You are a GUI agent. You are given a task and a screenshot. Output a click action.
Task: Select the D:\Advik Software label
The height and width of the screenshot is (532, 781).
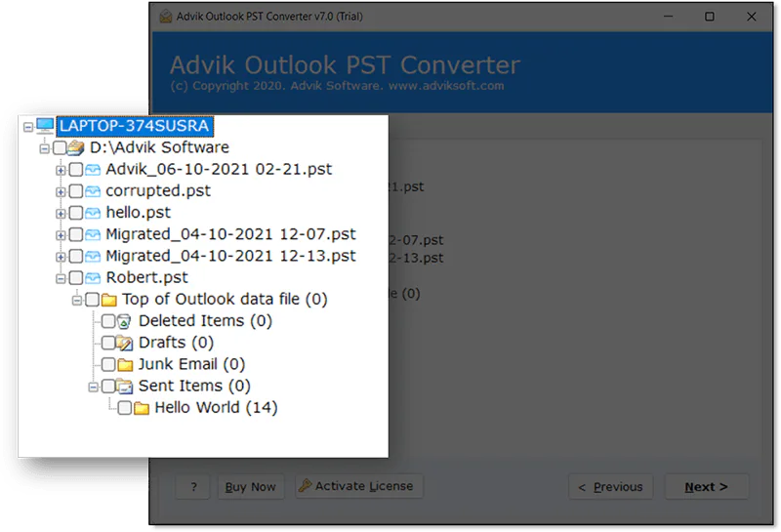click(159, 147)
